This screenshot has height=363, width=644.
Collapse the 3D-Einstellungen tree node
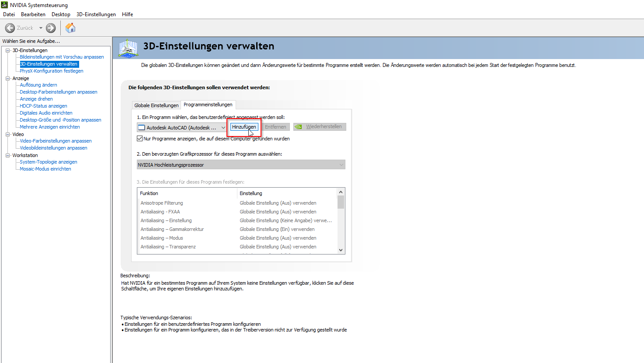click(x=7, y=50)
